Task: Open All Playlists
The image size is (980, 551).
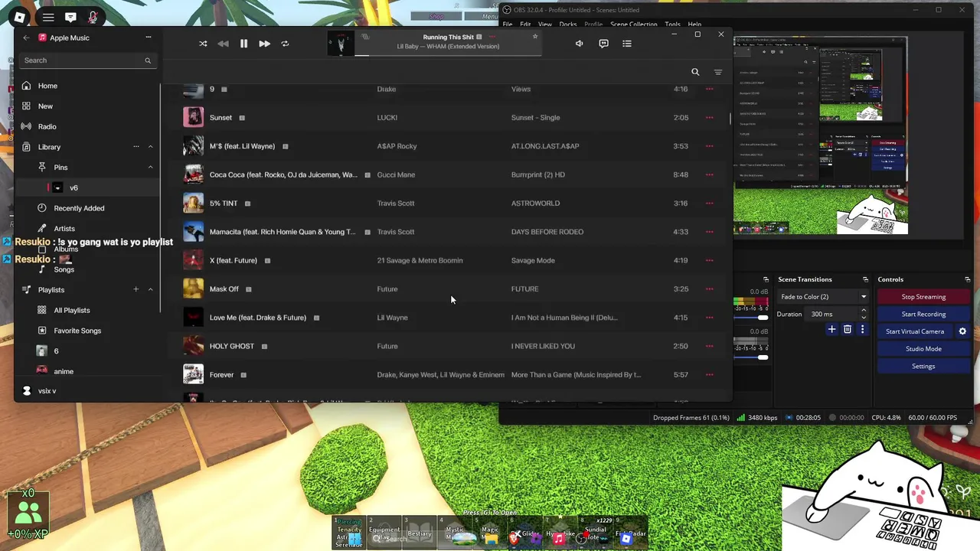Action: point(72,310)
